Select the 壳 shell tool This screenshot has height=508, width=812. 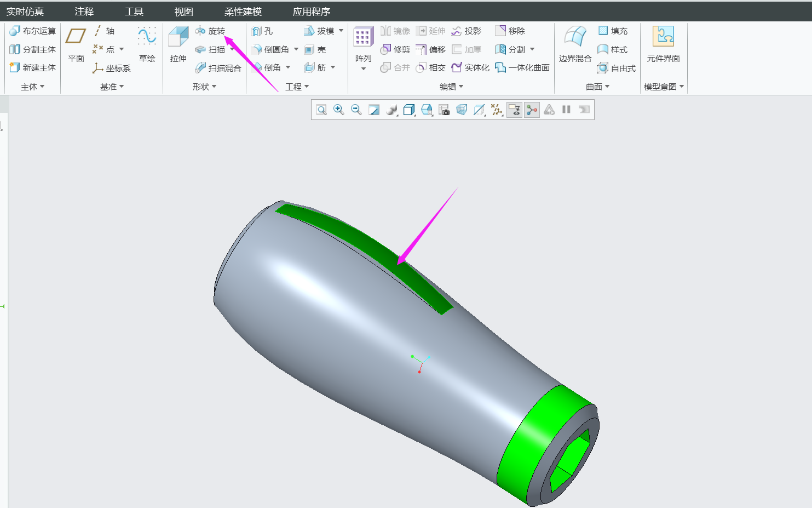tap(315, 50)
